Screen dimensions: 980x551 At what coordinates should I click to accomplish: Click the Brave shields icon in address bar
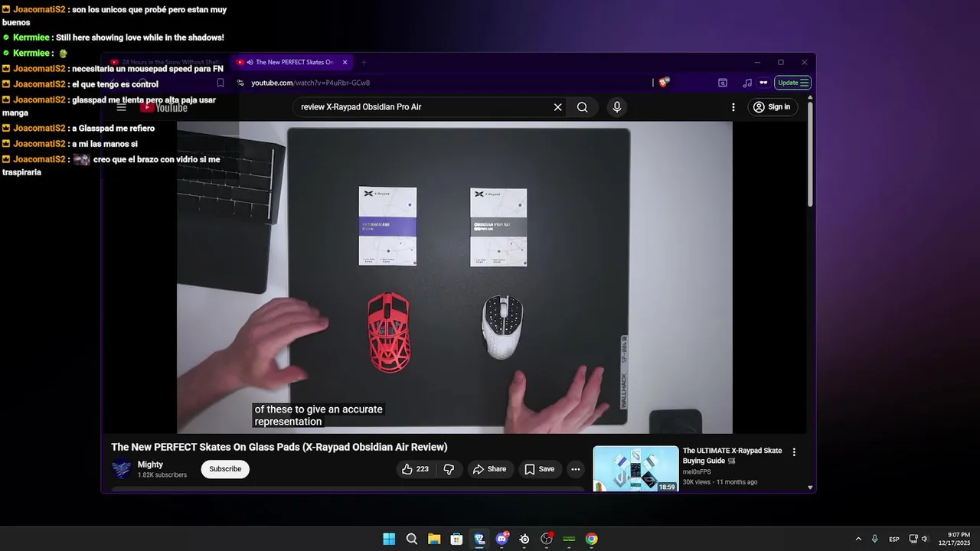663,83
